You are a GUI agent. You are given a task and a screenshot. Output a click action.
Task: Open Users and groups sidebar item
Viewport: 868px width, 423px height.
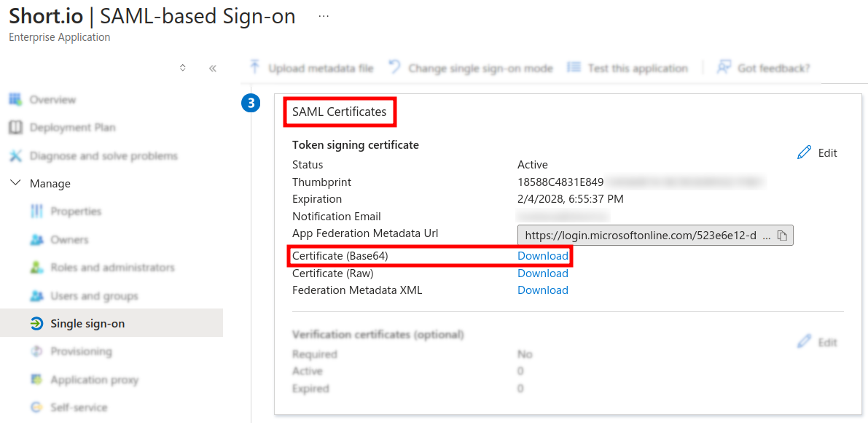pos(94,296)
